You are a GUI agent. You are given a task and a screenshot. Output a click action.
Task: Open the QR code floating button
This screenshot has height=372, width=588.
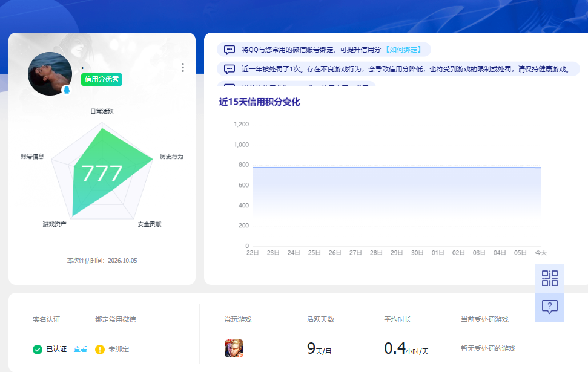click(550, 278)
